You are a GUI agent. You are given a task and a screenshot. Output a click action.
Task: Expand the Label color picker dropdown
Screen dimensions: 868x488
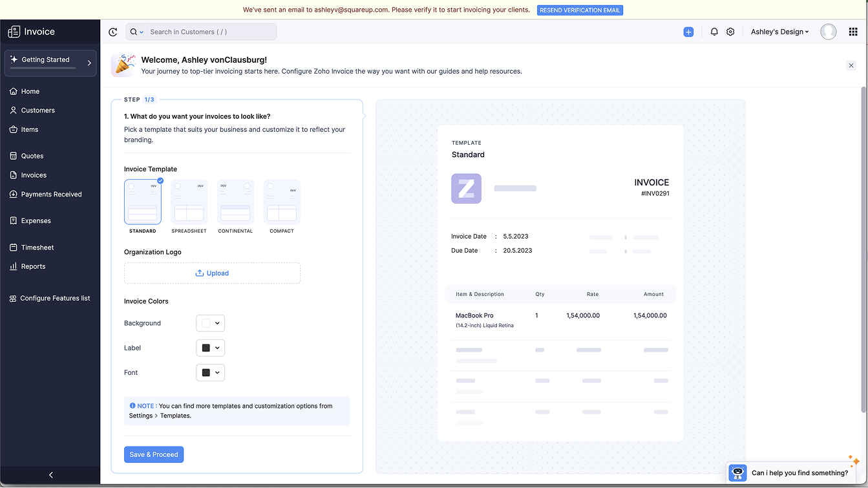tap(210, 348)
